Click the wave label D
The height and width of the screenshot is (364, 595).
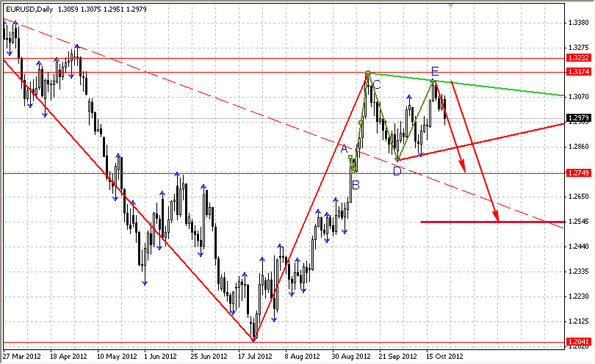pyautogui.click(x=397, y=171)
